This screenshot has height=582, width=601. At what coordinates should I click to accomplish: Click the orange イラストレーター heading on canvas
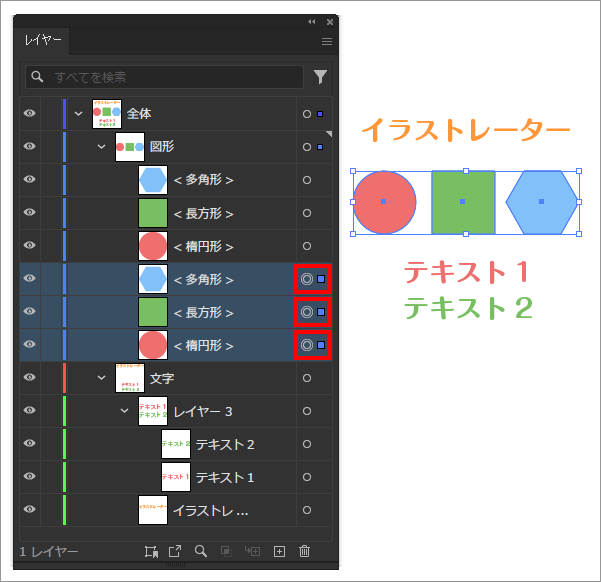point(466,130)
